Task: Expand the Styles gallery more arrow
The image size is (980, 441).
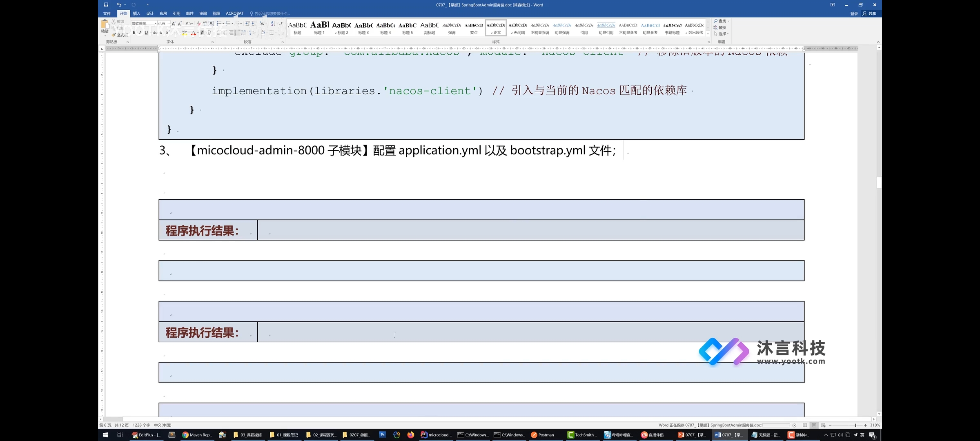Action: 708,34
